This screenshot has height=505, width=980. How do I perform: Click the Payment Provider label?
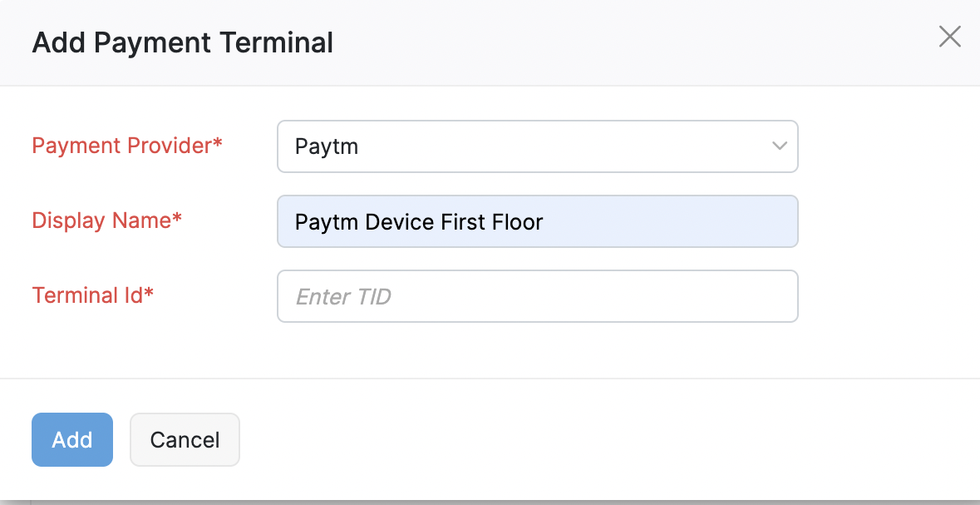(x=121, y=146)
